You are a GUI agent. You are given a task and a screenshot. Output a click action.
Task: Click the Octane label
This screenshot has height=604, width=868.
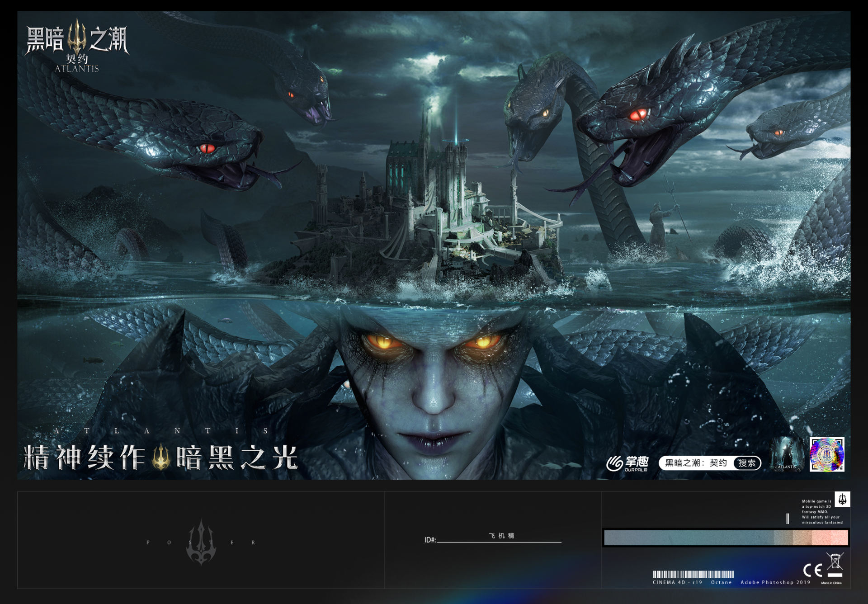[721, 582]
